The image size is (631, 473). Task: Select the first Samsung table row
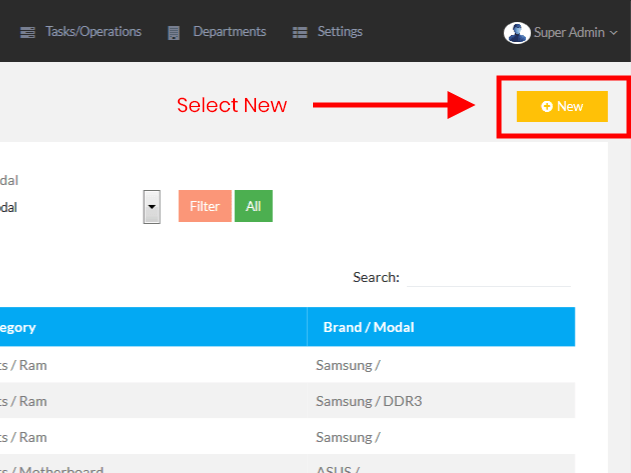point(347,365)
